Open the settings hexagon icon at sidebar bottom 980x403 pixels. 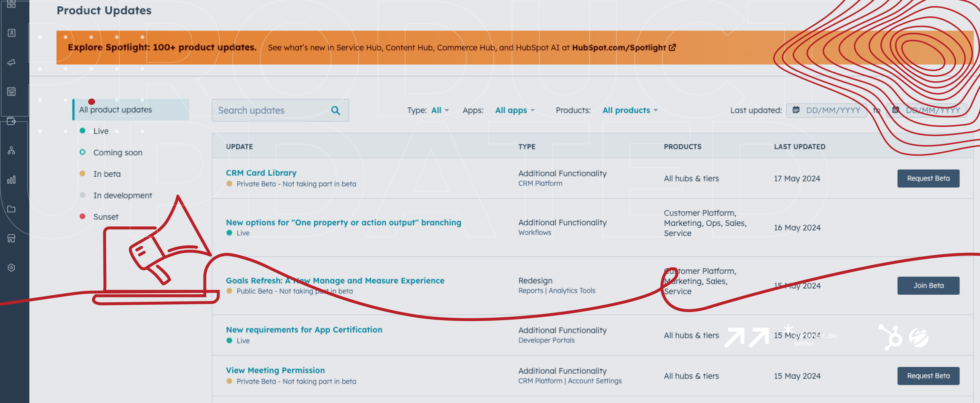(11, 268)
